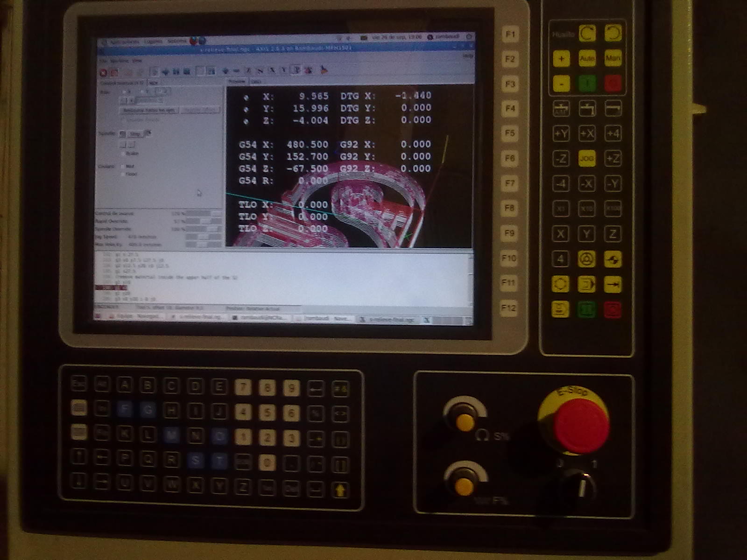Toggle the red Emergency Stop toolbar icon
Image resolution: width=747 pixels, height=560 pixels.
(103, 73)
